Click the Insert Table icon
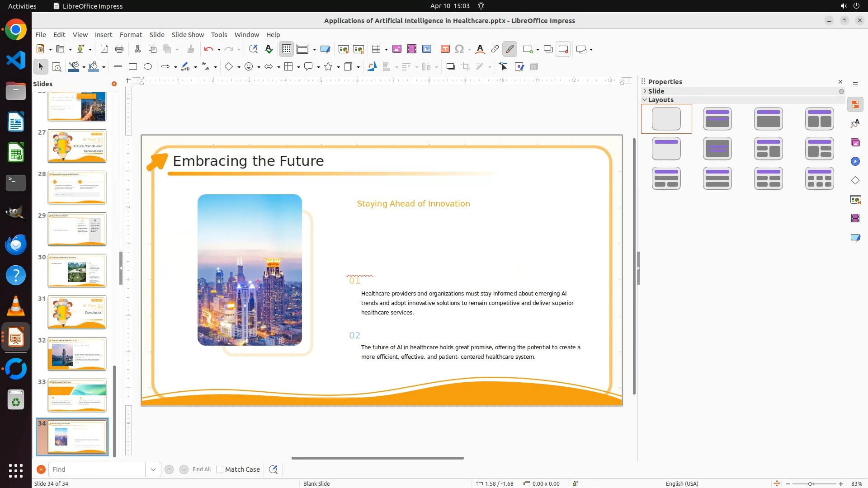868x488 pixels. coord(376,49)
